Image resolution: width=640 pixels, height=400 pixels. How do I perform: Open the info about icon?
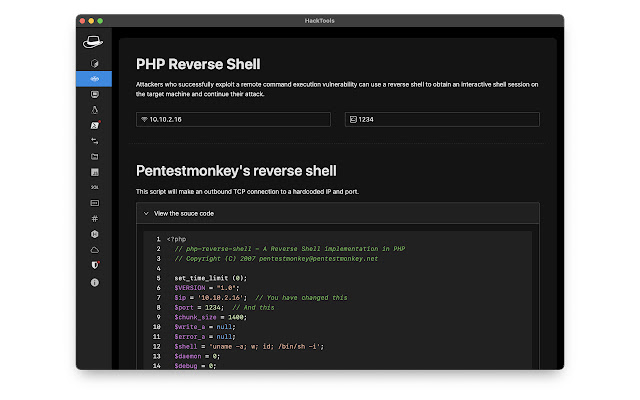(94, 282)
